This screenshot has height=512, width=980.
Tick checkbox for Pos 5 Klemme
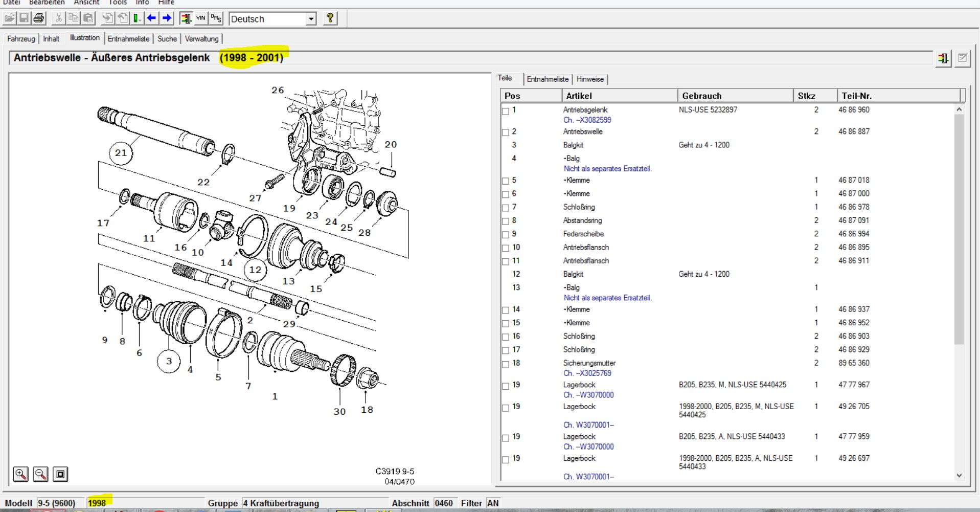pyautogui.click(x=506, y=181)
